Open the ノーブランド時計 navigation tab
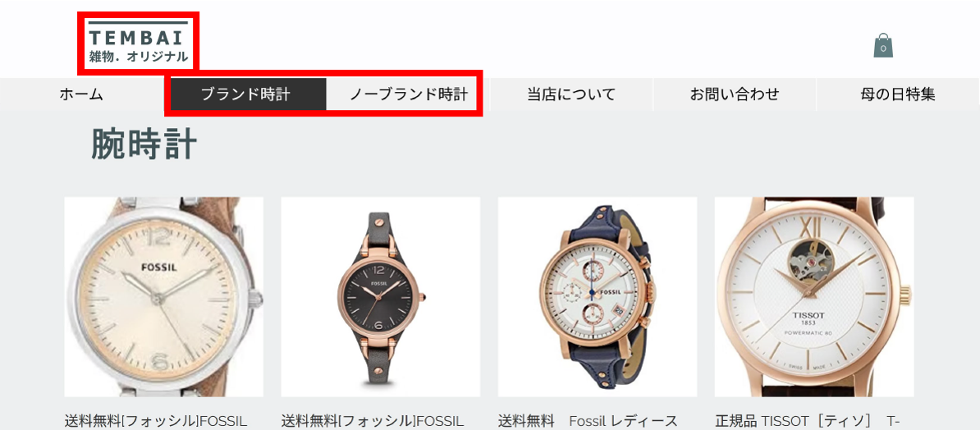Image resolution: width=980 pixels, height=430 pixels. [408, 94]
